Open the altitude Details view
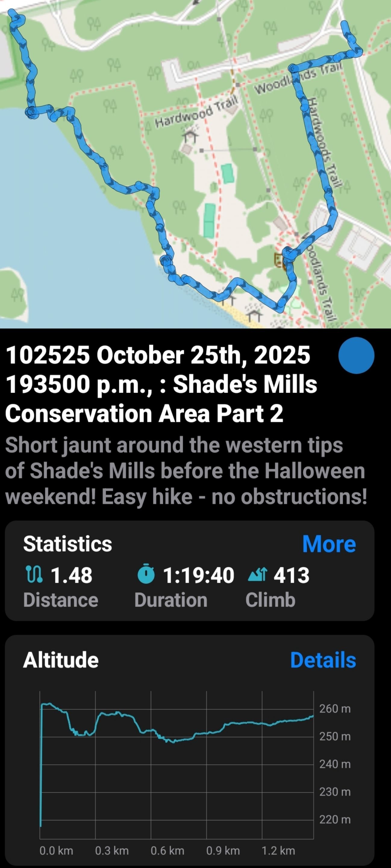Screen dimensions: 391x868 [x=323, y=660]
